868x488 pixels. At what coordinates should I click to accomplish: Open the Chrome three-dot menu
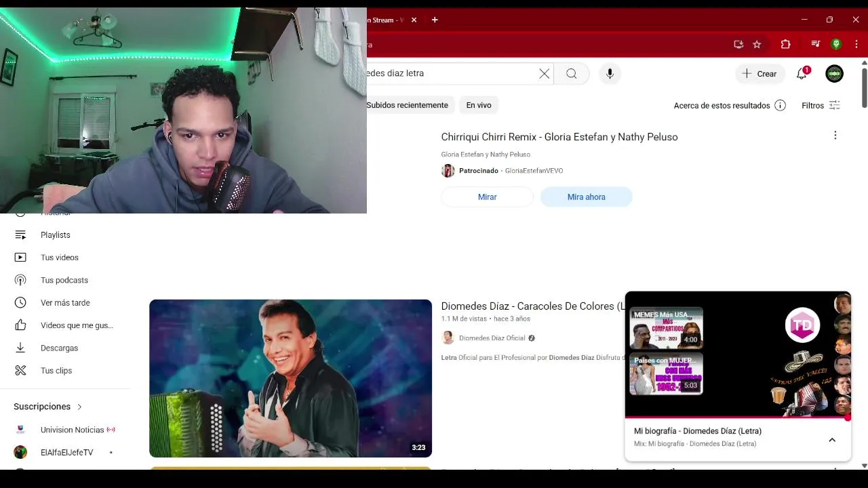[856, 44]
